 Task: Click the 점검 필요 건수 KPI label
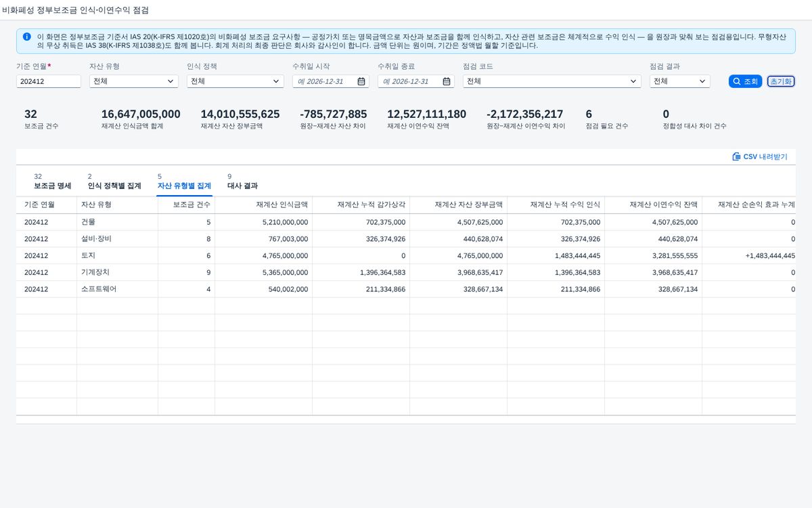tap(607, 126)
